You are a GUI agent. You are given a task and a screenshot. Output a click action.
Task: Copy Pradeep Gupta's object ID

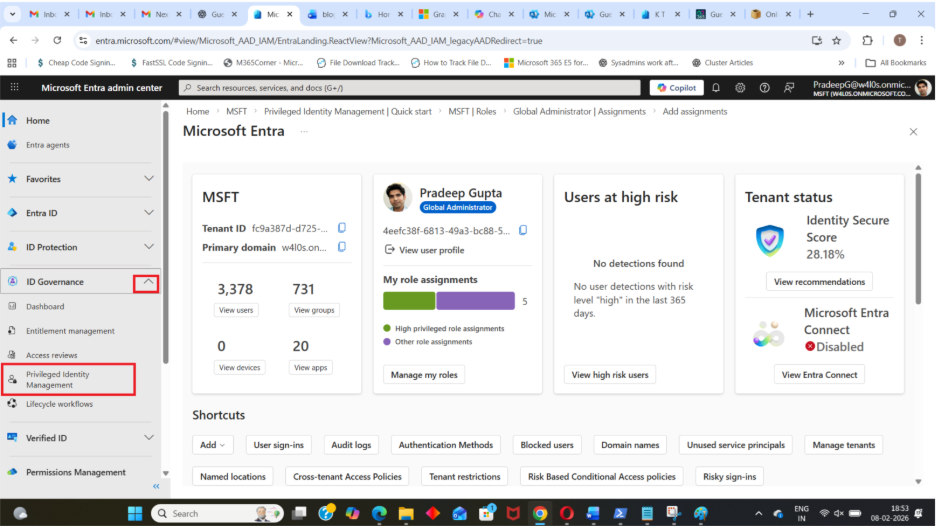(523, 230)
